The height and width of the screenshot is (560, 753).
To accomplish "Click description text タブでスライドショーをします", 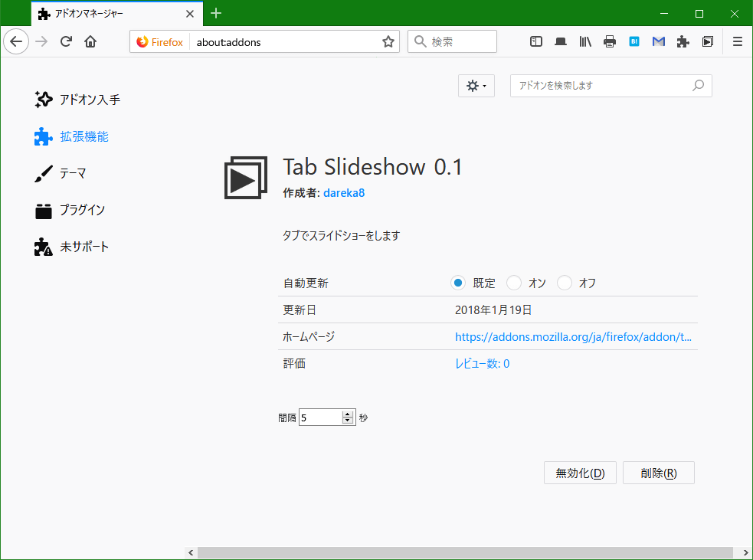I will 341,235.
